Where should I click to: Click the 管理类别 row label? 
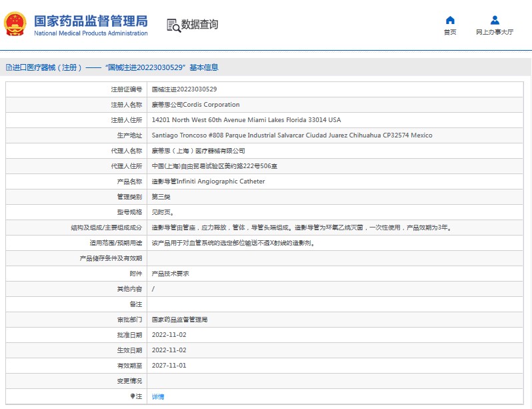pos(129,197)
